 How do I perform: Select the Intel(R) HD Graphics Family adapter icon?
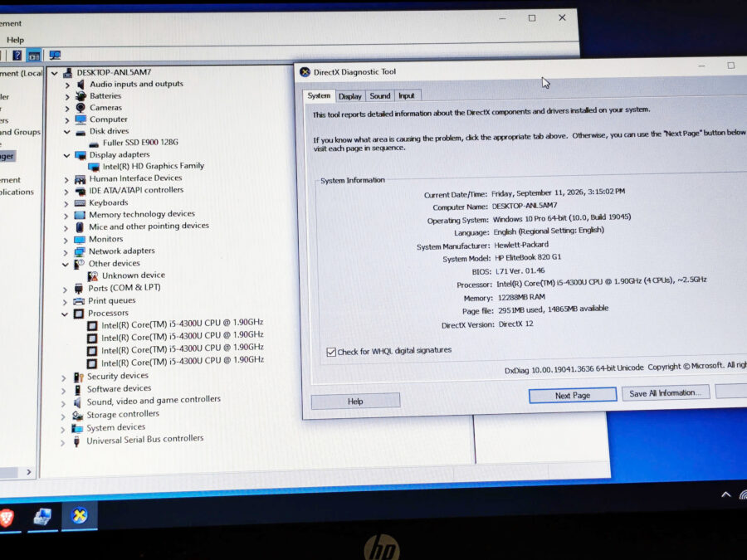coord(93,167)
